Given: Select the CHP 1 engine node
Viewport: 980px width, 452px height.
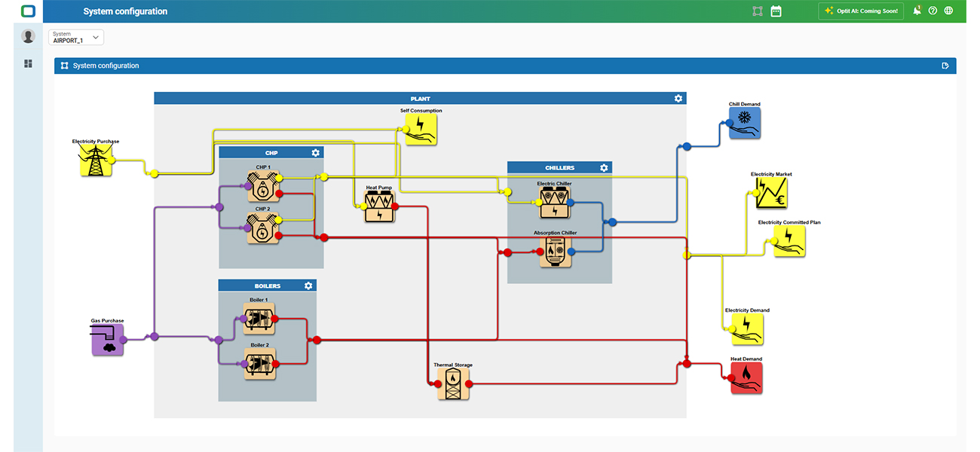Looking at the screenshot, I should pos(263,186).
